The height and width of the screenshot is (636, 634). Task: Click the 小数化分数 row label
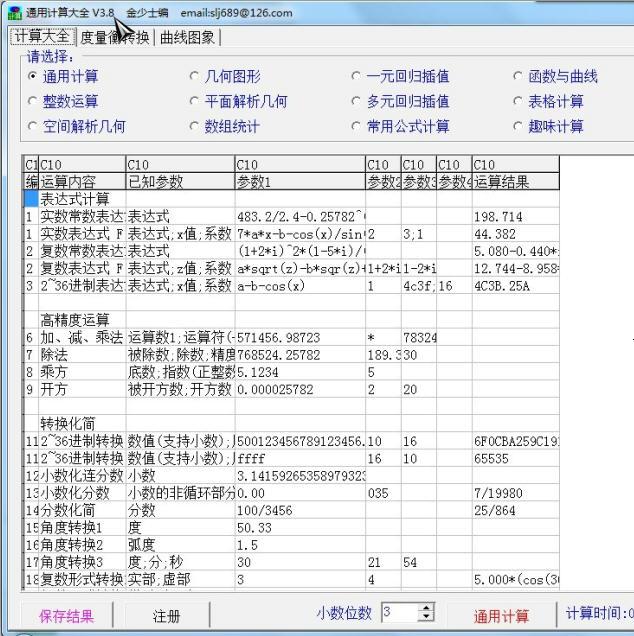tap(82, 493)
